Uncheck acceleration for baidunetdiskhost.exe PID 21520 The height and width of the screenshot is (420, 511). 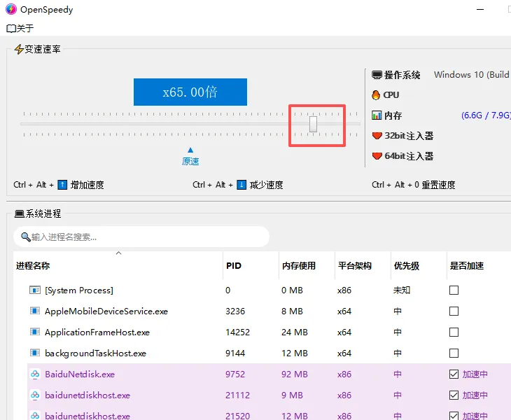[454, 416]
